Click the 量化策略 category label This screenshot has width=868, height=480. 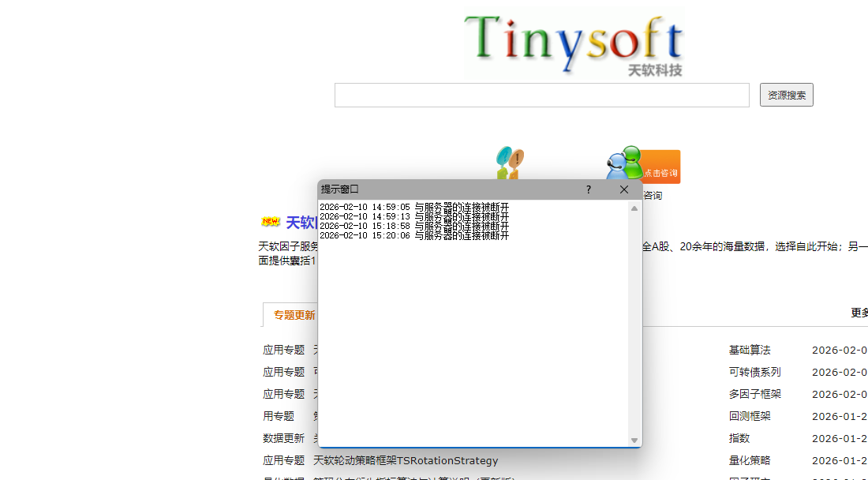[x=750, y=460]
